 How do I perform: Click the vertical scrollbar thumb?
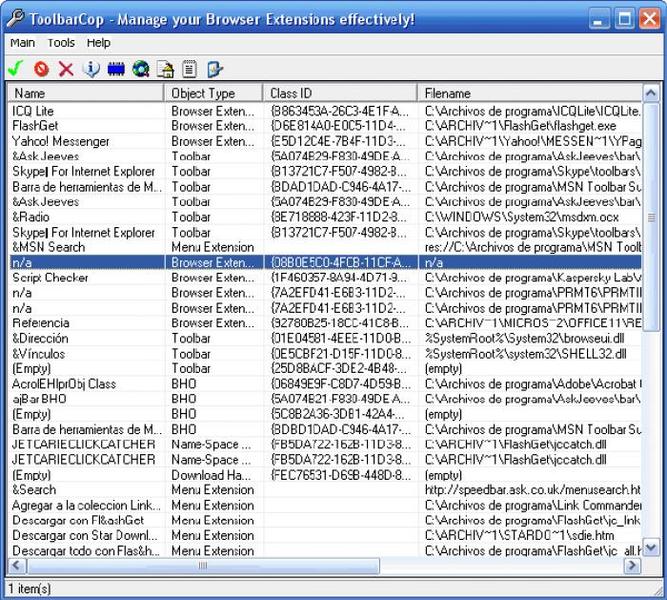pyautogui.click(x=651, y=217)
